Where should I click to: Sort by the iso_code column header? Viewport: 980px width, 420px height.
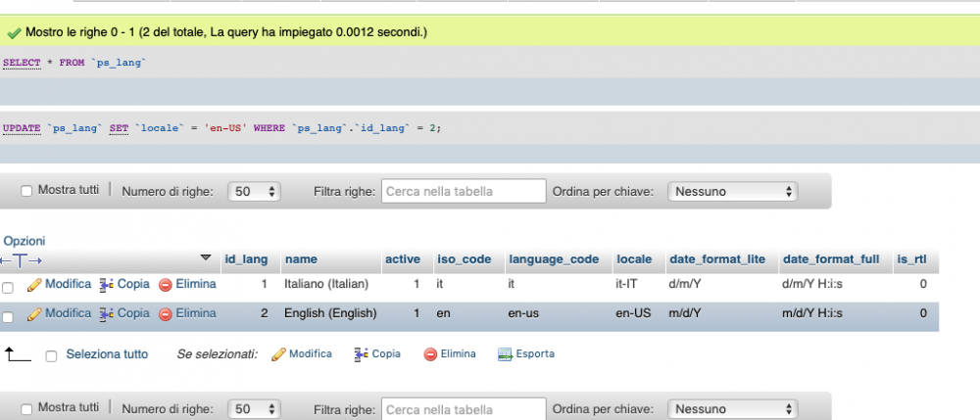click(x=464, y=259)
